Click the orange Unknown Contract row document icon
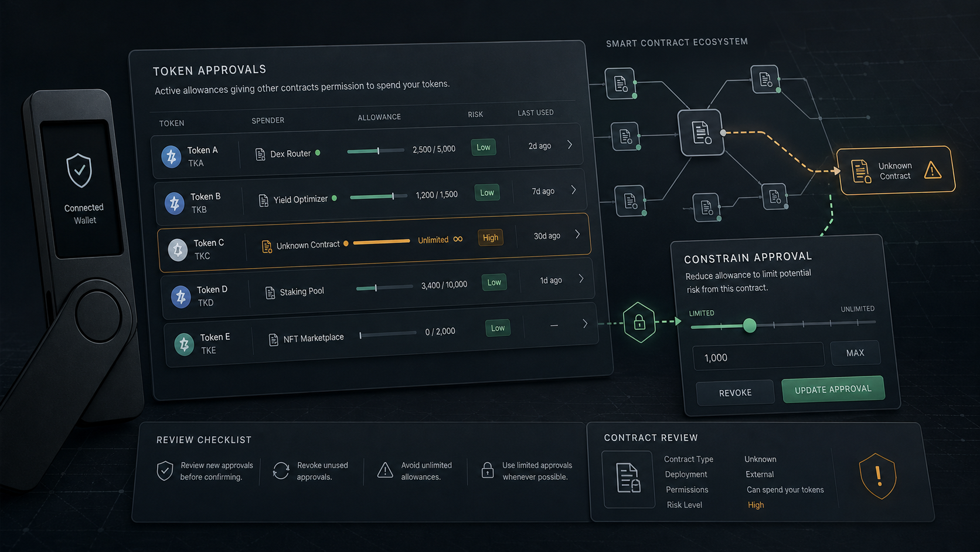Screen dimensions: 980x552 [x=267, y=246]
